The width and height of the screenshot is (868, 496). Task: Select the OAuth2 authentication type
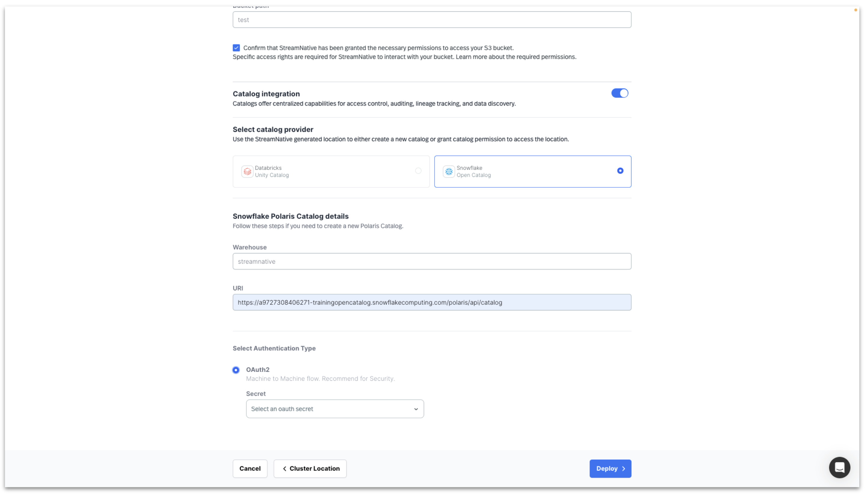(x=236, y=370)
